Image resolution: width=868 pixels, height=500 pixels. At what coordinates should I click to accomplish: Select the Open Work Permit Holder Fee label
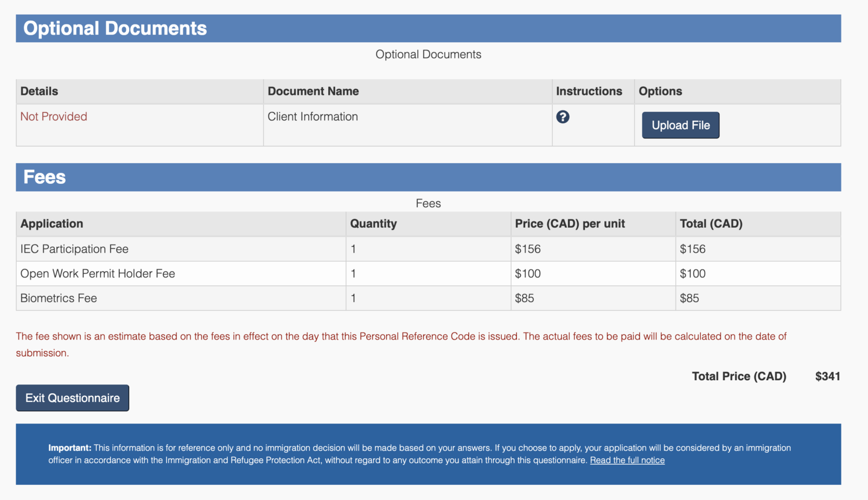pos(98,274)
